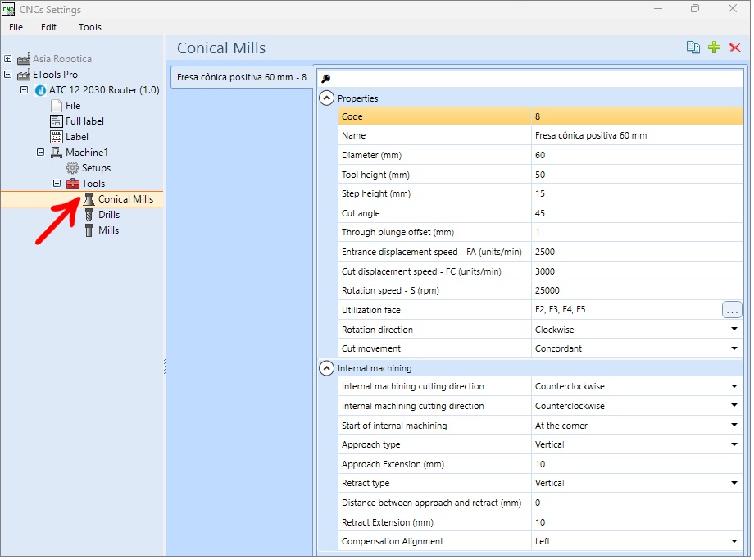Click the File page icon in tree
The image size is (754, 560).
coord(57,106)
